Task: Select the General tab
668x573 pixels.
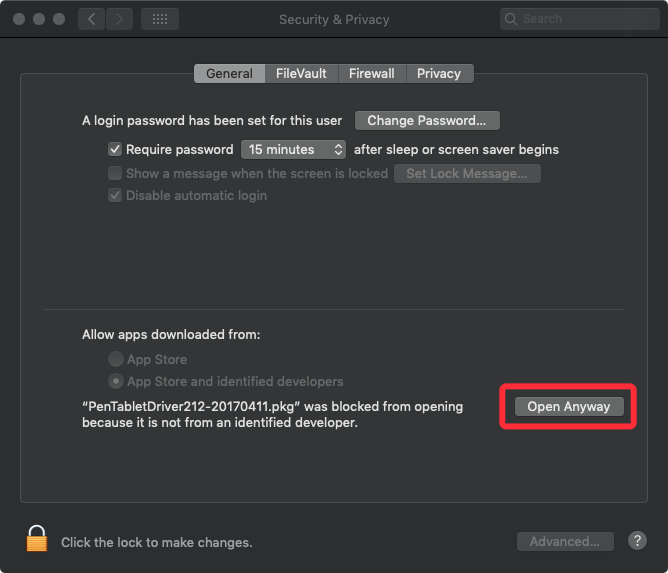Action: [x=229, y=73]
